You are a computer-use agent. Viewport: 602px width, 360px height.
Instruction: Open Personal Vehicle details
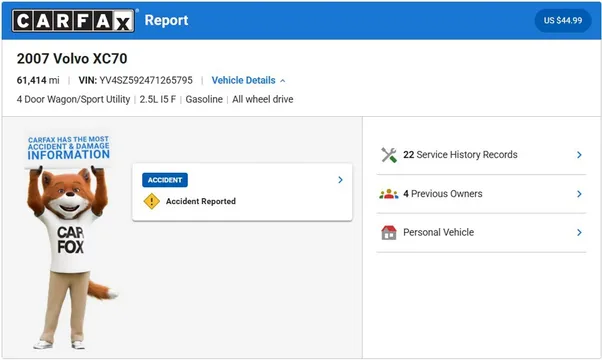pyautogui.click(x=481, y=233)
